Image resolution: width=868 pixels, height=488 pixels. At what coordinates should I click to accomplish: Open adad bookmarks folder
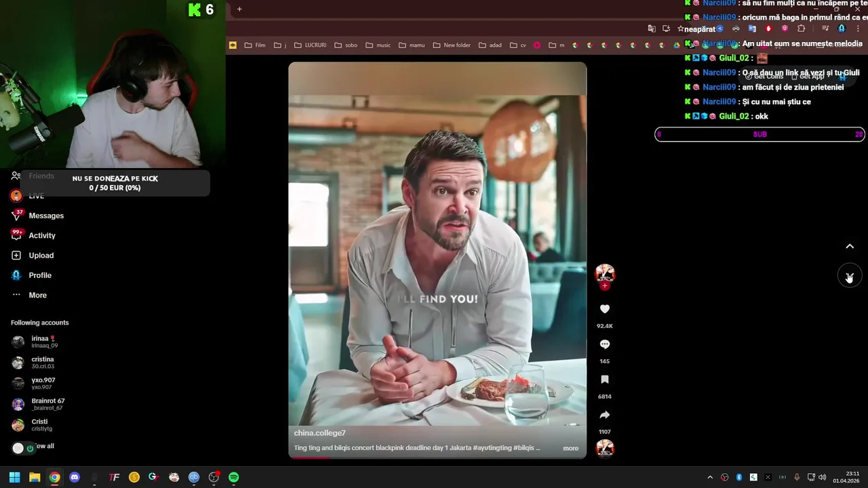(490, 45)
